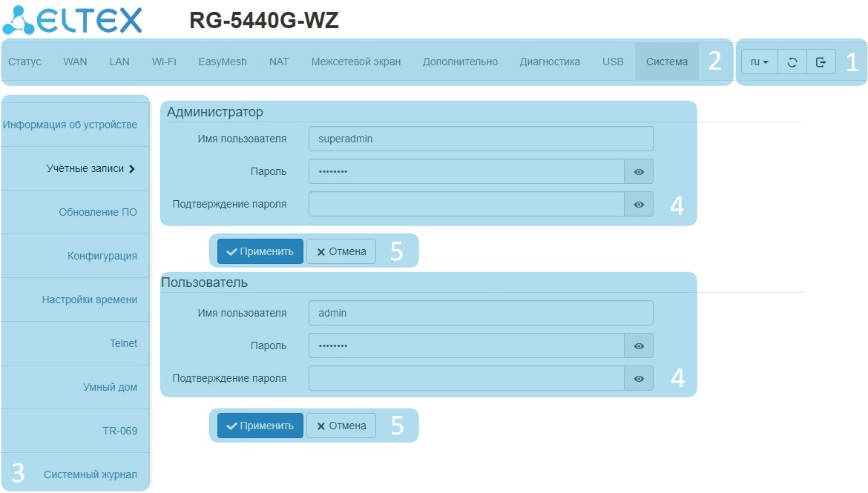The width and height of the screenshot is (868, 493).
Task: Focus the admin username field
Action: 481,313
